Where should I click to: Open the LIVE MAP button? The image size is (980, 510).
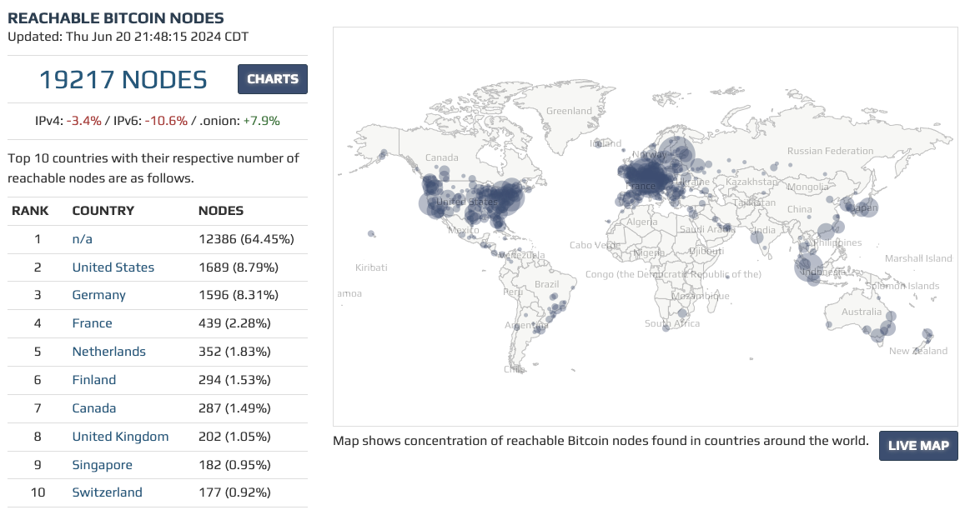point(918,446)
